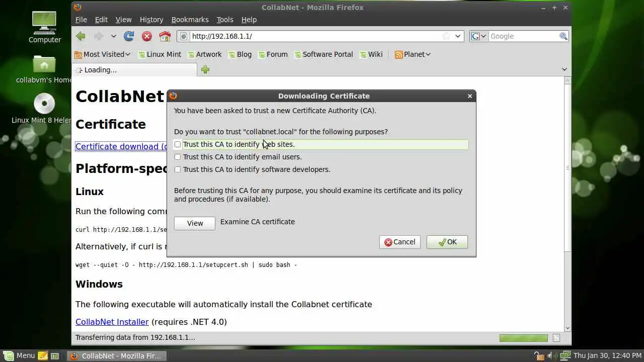Open the Linux Mint 8 Helena disc icon
The height and width of the screenshot is (362, 644).
pos(44,109)
